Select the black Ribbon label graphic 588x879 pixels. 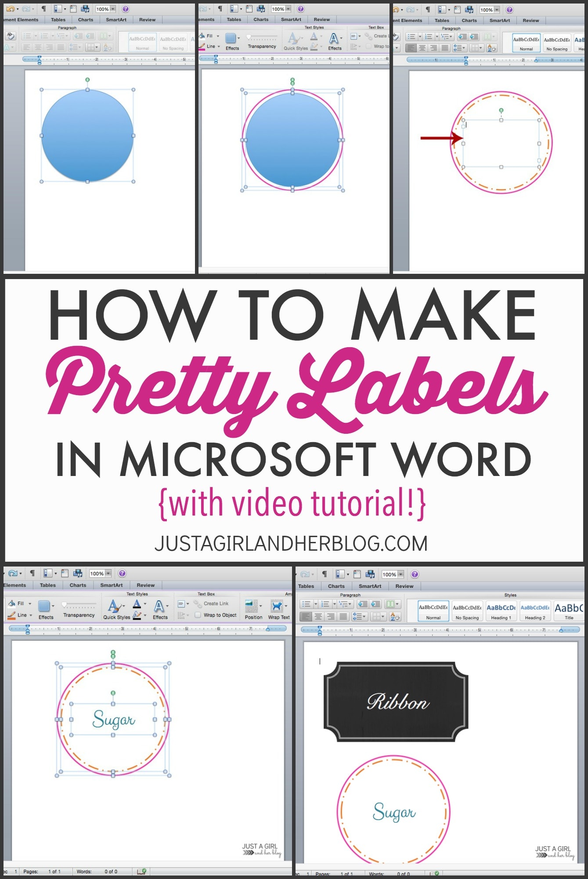[396, 702]
